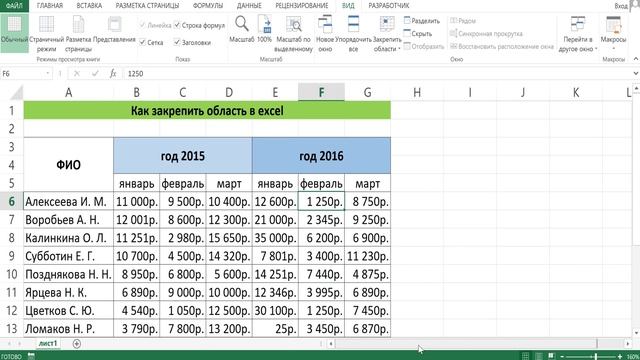Click Page Layout icon in status bar
Screen dimensions: 640x360
point(539,356)
